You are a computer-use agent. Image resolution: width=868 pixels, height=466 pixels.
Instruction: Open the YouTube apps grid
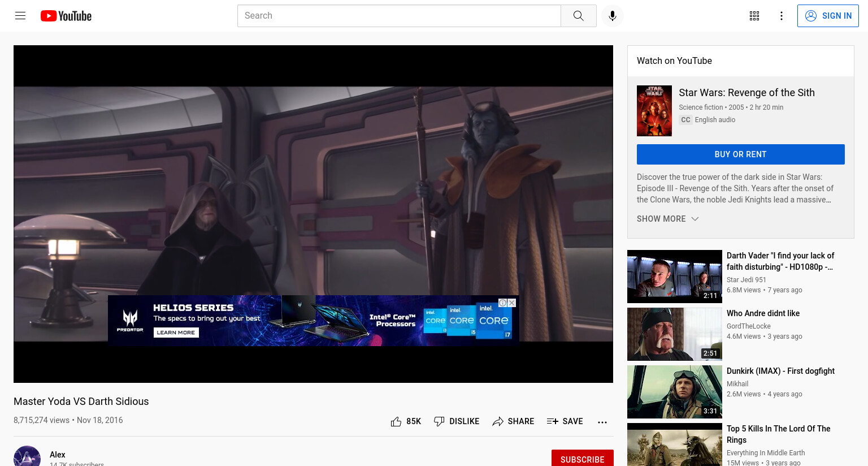pos(754,16)
